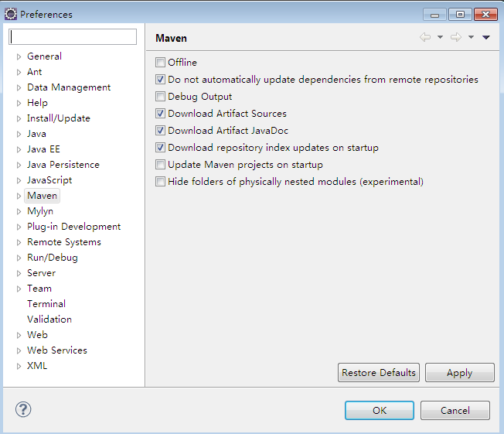Open back history dropdown arrow
The height and width of the screenshot is (434, 504).
(440, 37)
